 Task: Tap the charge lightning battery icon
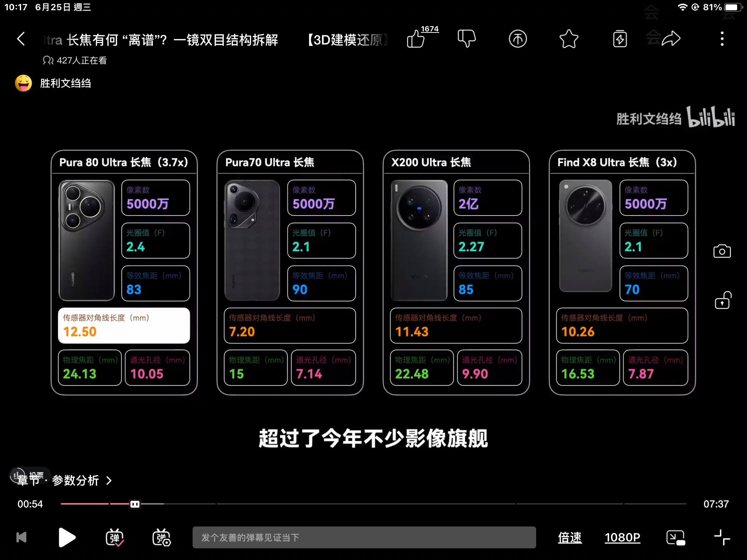tap(620, 39)
